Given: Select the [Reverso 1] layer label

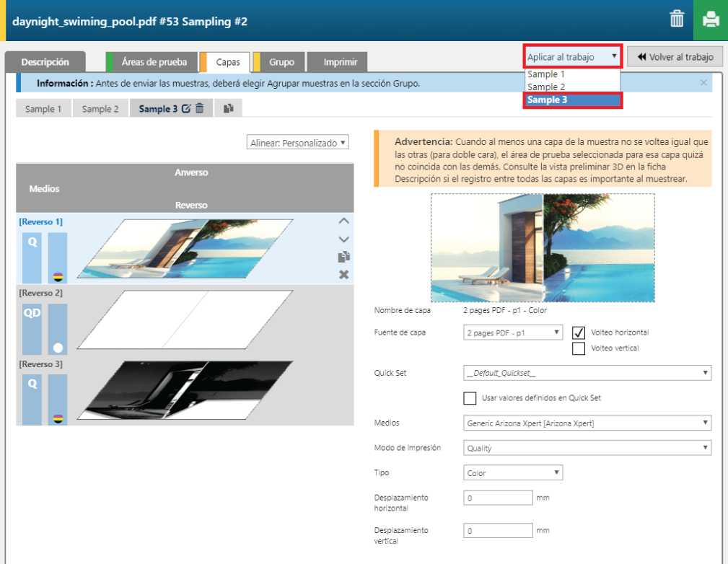Looking at the screenshot, I should pos(41,222).
